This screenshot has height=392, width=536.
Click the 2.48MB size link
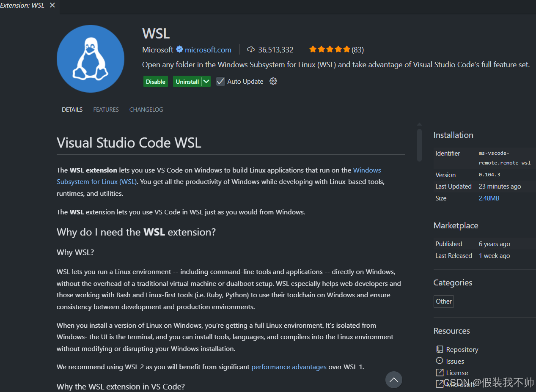tap(489, 198)
